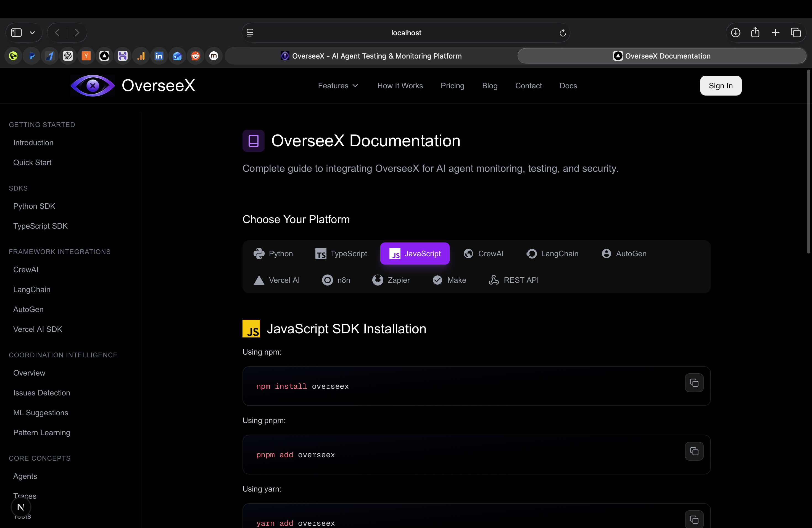This screenshot has height=528, width=812.
Task: Open the Quick Start sidebar link
Action: pos(32,162)
